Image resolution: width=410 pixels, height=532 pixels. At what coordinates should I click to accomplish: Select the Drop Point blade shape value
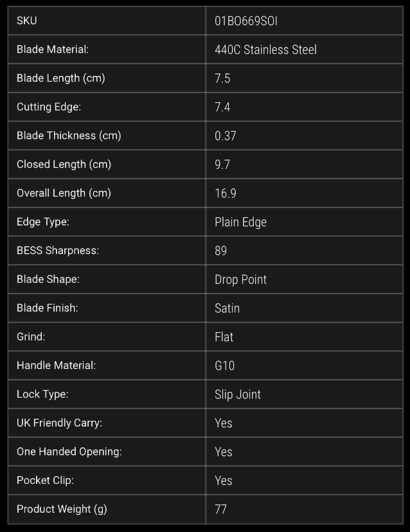[x=240, y=279]
